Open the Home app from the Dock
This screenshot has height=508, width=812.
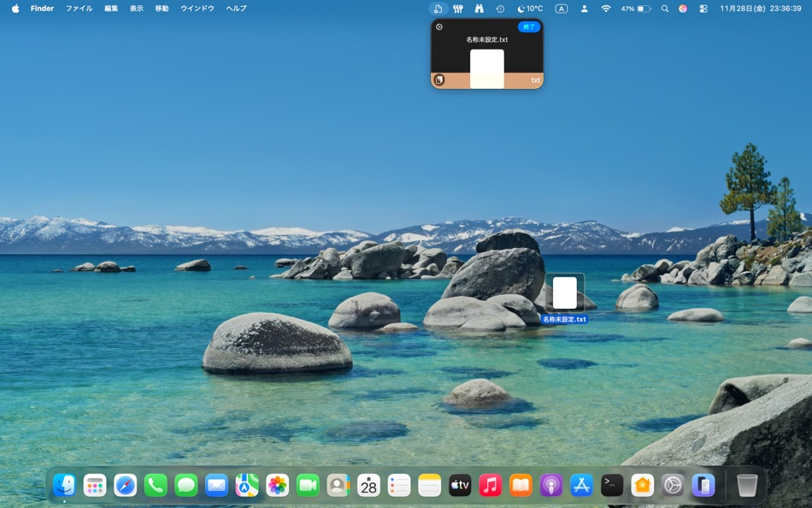point(642,485)
